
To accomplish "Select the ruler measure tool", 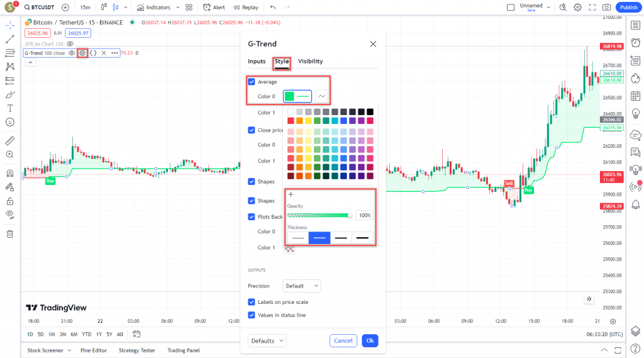I will [10, 140].
